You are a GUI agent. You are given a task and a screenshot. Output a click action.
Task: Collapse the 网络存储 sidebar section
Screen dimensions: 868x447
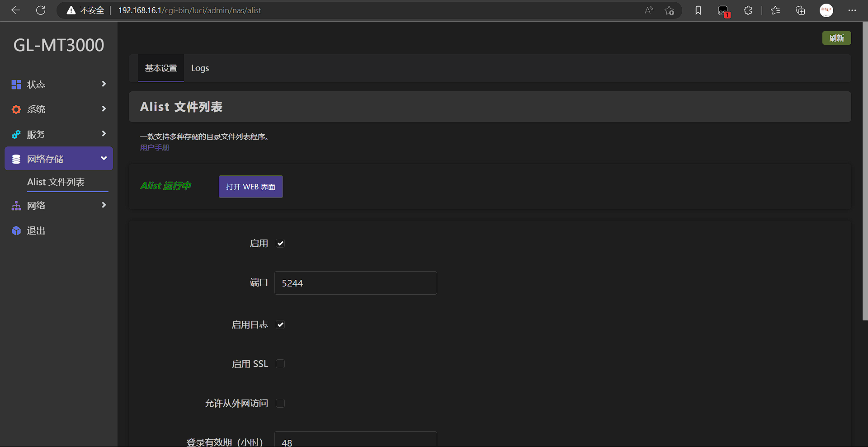tap(59, 159)
